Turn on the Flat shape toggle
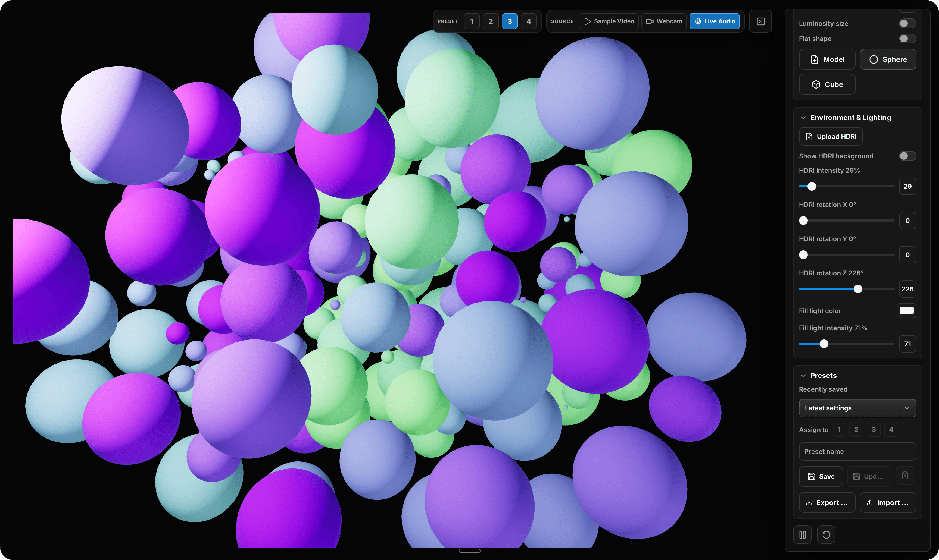The width and height of the screenshot is (939, 560). [x=907, y=39]
